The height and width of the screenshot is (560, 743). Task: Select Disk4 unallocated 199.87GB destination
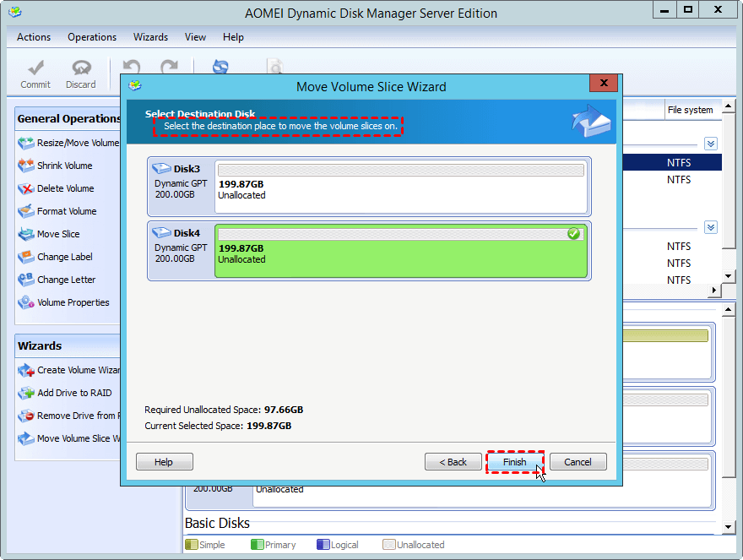coord(401,251)
